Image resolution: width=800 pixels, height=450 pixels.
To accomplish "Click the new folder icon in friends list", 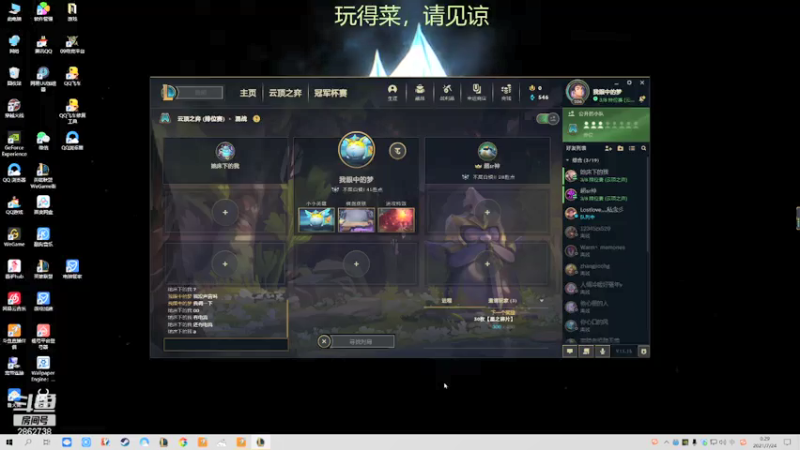I will click(620, 148).
